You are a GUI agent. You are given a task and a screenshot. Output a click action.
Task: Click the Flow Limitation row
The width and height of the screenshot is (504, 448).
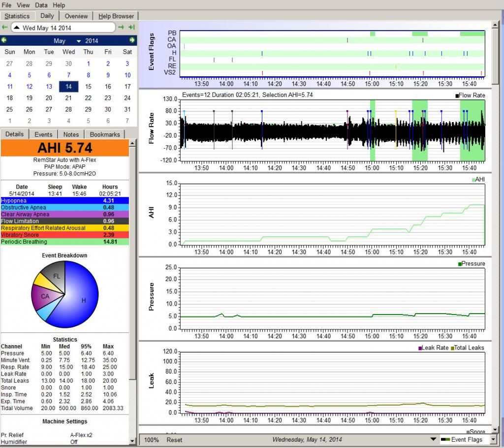(x=64, y=221)
